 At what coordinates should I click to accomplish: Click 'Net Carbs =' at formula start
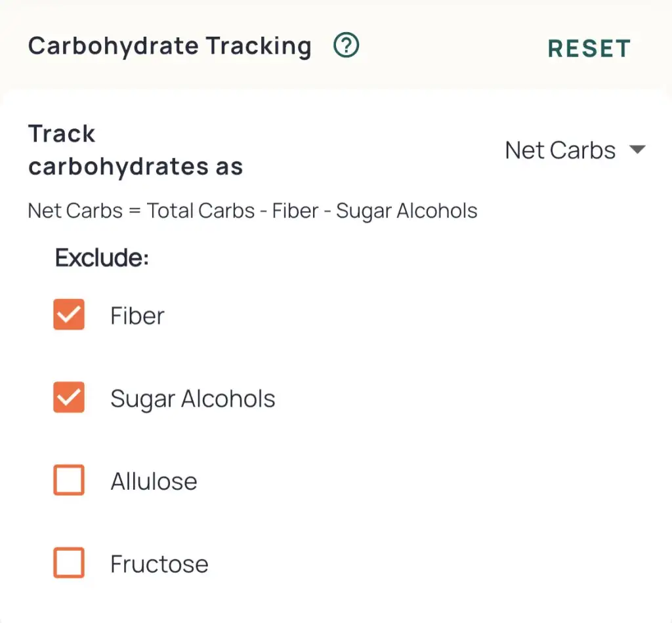pyautogui.click(x=85, y=211)
